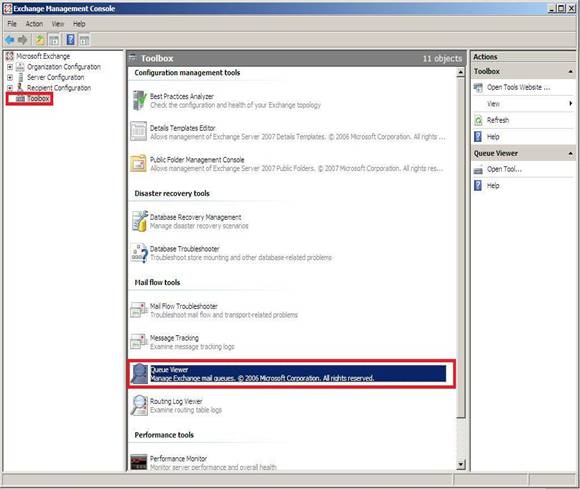Screen dimensions: 580x489
Task: Collapse the Queue Viewer actions section
Action: click(570, 154)
